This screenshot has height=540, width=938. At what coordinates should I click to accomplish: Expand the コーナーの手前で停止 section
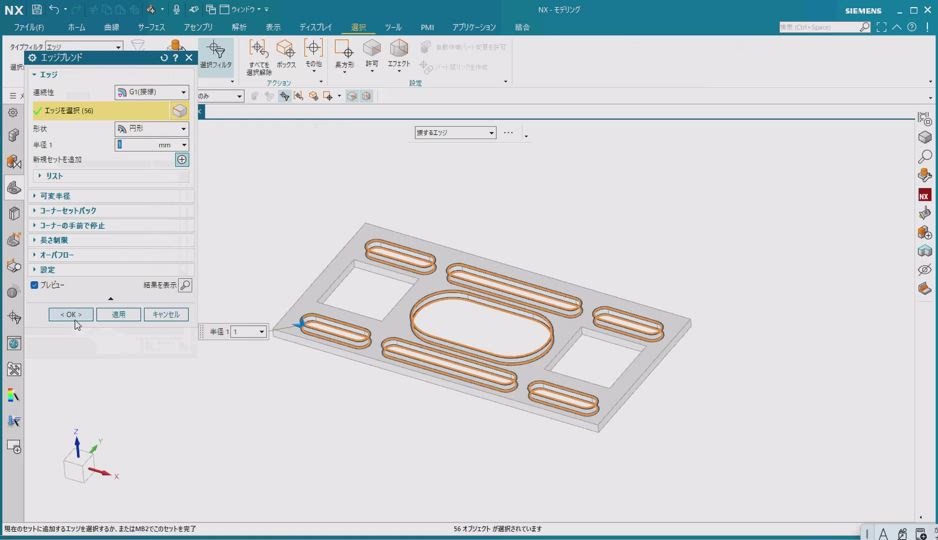click(111, 225)
